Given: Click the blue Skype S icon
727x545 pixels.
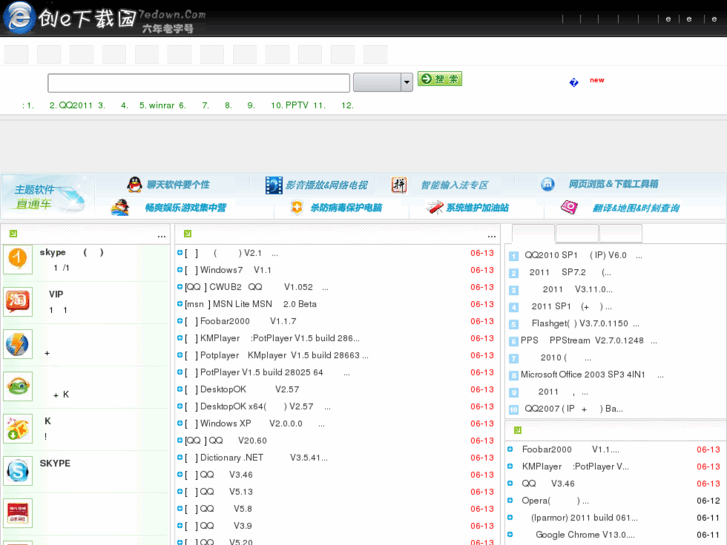Looking at the screenshot, I should pos(18,470).
